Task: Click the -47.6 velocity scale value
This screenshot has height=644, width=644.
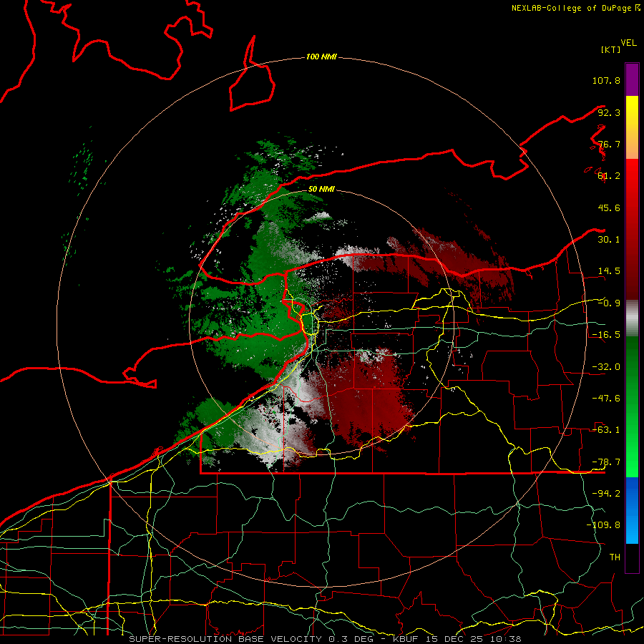Action: [x=606, y=399]
